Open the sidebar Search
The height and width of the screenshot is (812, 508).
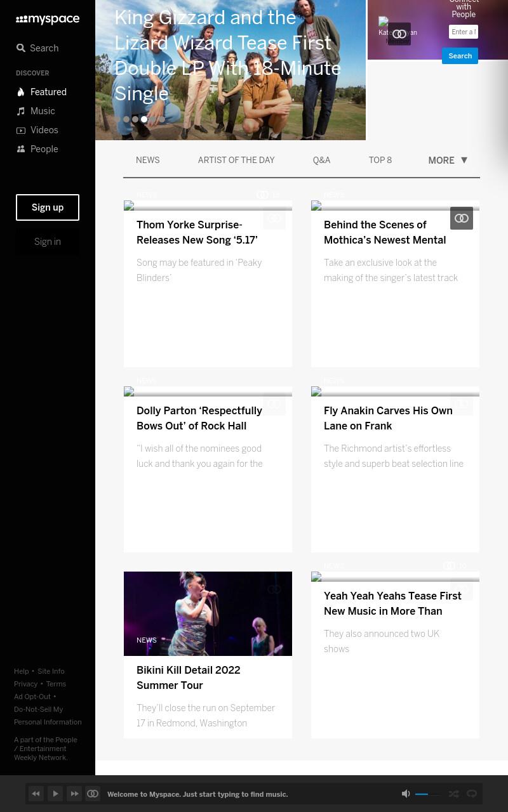37,48
